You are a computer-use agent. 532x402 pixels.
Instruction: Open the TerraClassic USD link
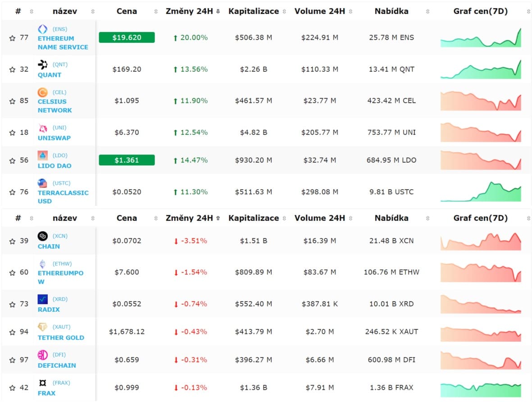pos(63,197)
